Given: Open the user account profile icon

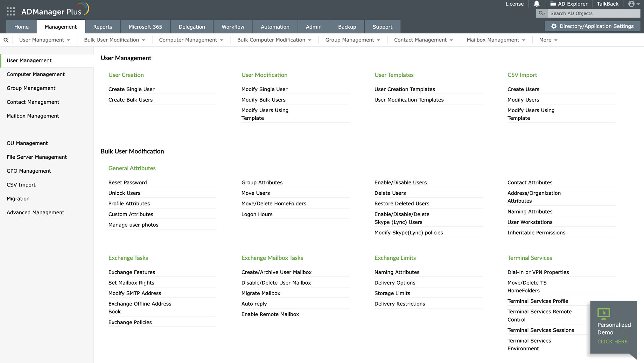Looking at the screenshot, I should click(631, 4).
